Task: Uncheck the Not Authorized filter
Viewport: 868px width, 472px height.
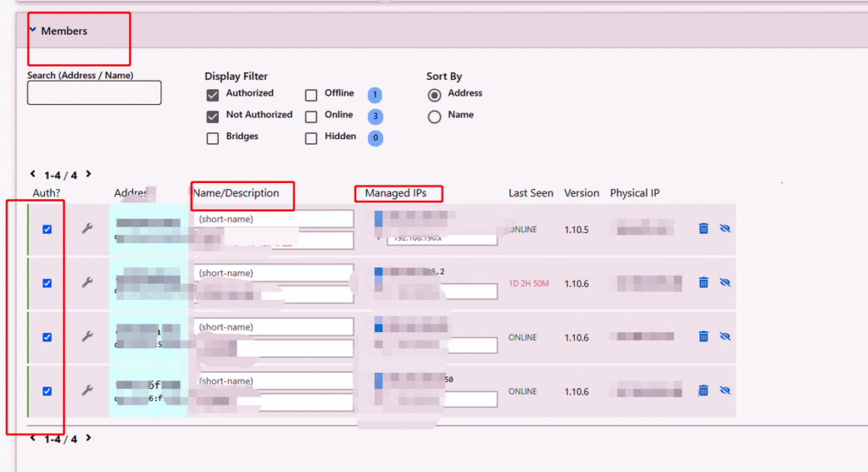Action: click(x=213, y=116)
